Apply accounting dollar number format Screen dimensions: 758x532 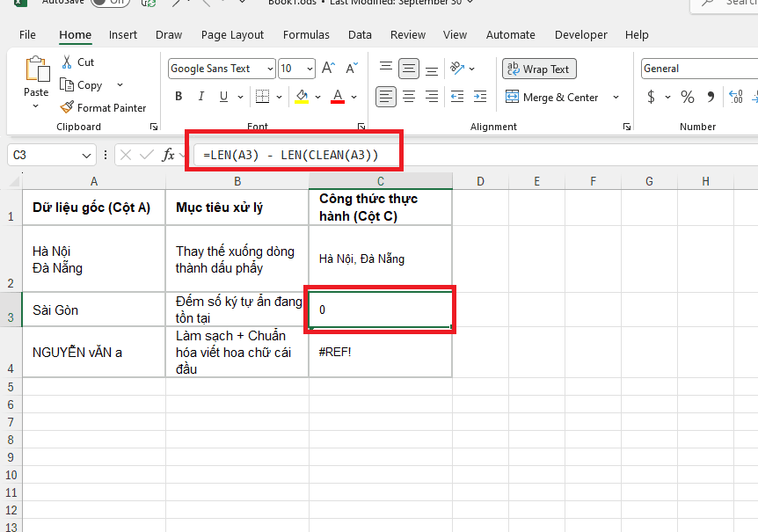click(652, 97)
